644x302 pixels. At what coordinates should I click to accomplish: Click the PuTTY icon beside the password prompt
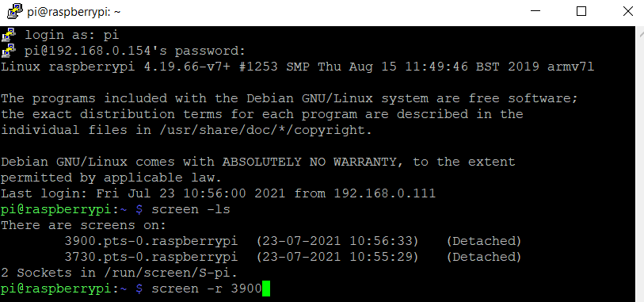9,51
